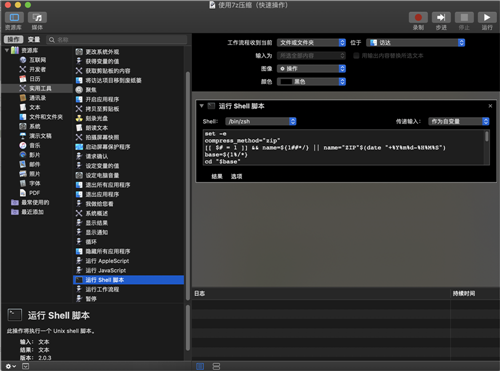Select 开发者 category in library

[x=33, y=69]
